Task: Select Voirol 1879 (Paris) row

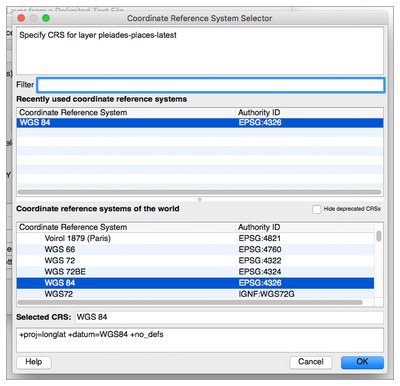Action: [195, 238]
